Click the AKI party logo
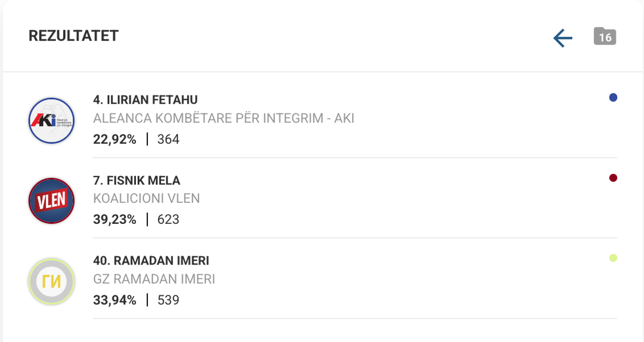 [51, 120]
